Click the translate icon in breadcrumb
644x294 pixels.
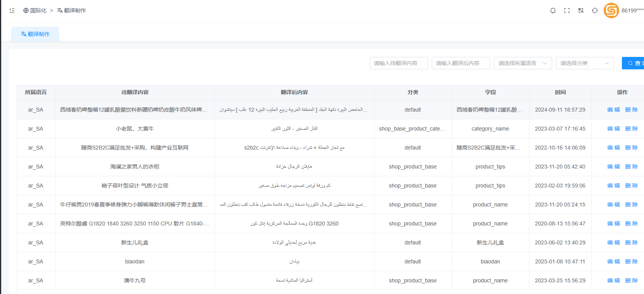pyautogui.click(x=60, y=10)
